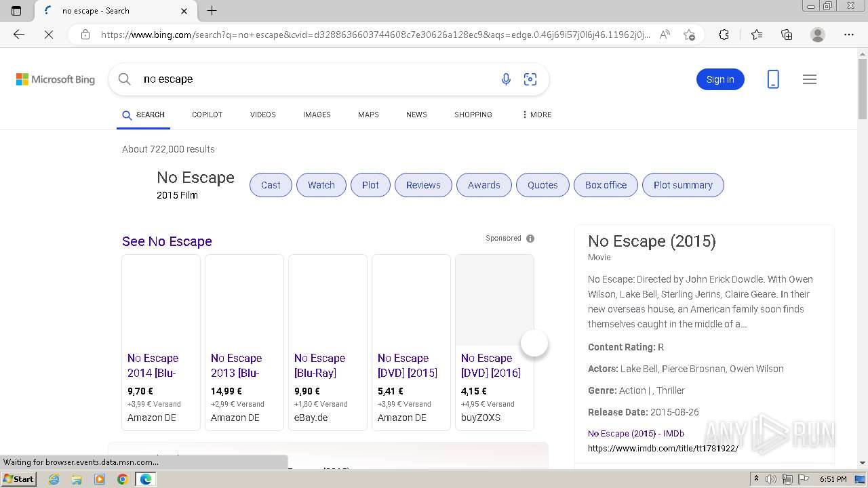
Task: View site information lock icon
Action: pos(85,35)
